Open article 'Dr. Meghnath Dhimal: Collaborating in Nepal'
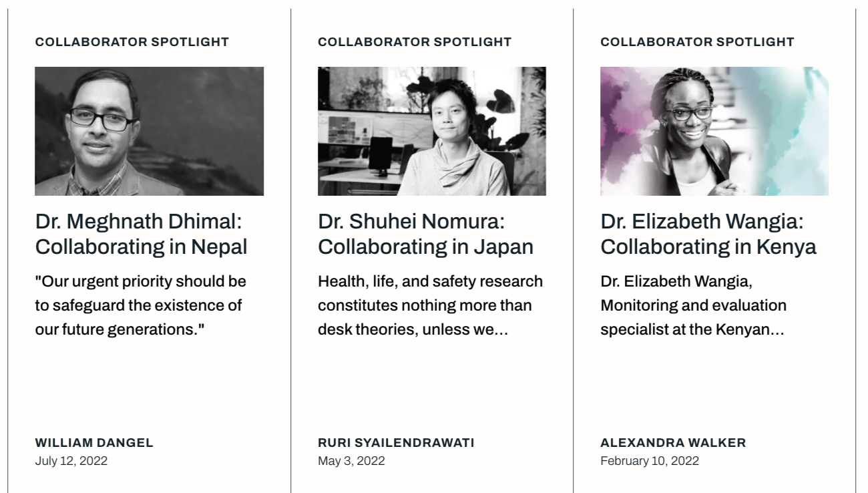 coord(141,234)
